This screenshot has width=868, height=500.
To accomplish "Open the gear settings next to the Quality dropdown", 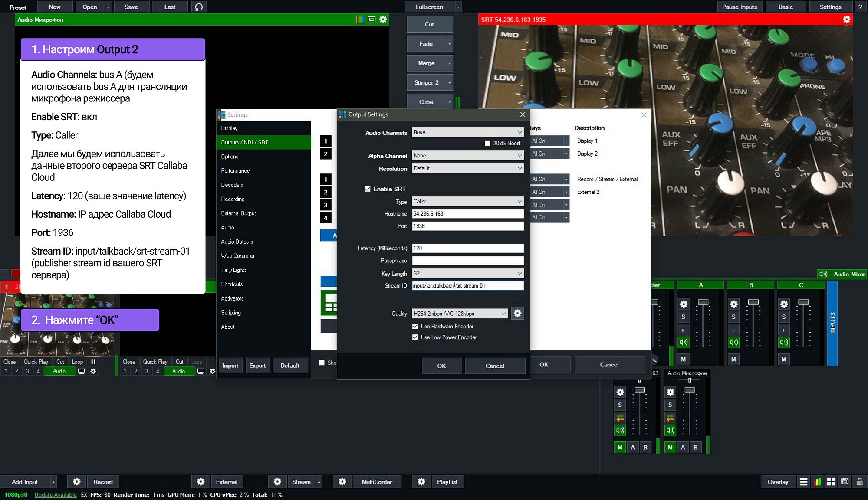I will pos(517,313).
